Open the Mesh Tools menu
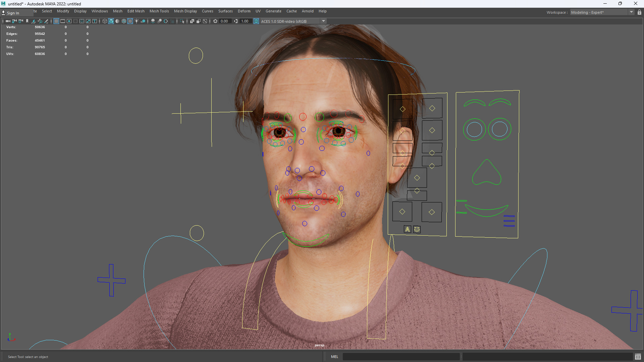The width and height of the screenshot is (644, 362). pos(159,11)
